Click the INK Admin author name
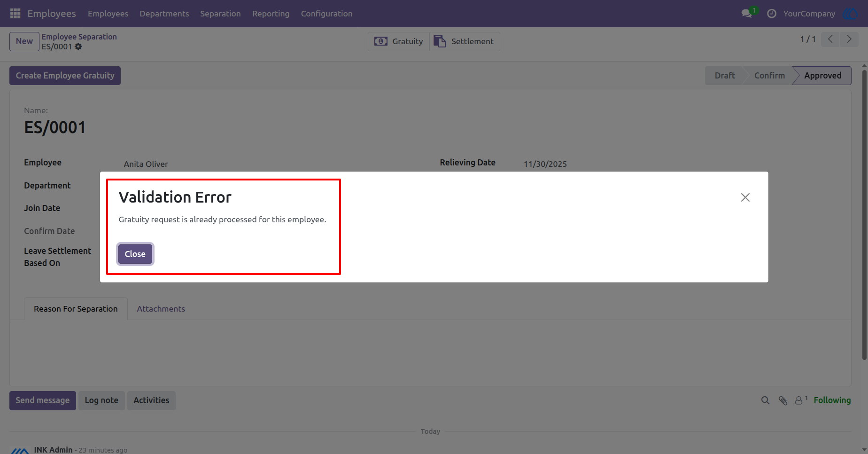 click(53, 450)
